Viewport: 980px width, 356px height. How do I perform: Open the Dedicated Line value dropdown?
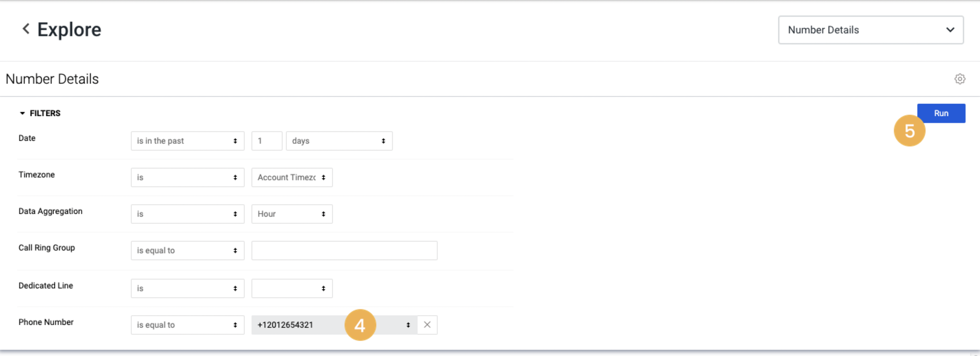(291, 288)
